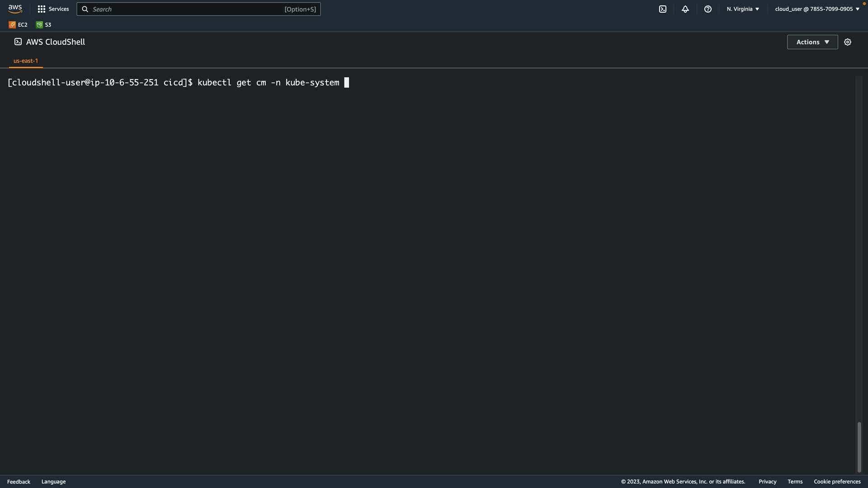
Task: Open the Terms link
Action: (795, 482)
